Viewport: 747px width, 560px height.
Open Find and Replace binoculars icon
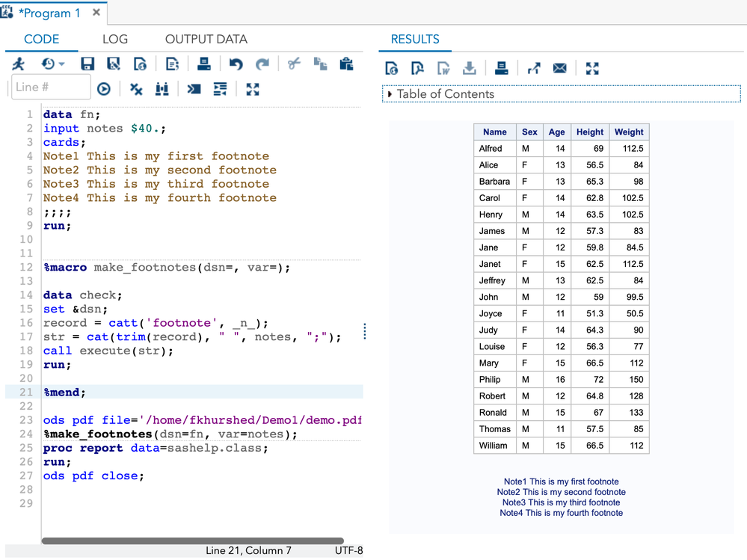point(162,89)
